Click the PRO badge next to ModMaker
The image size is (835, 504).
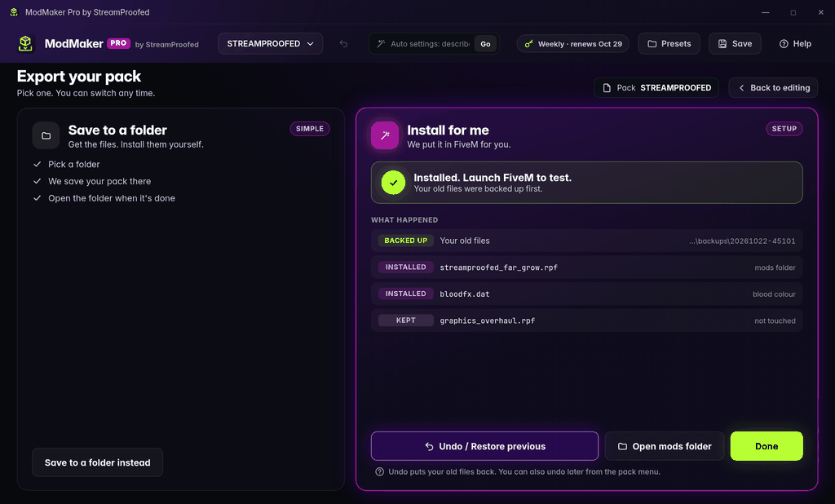[x=118, y=43]
